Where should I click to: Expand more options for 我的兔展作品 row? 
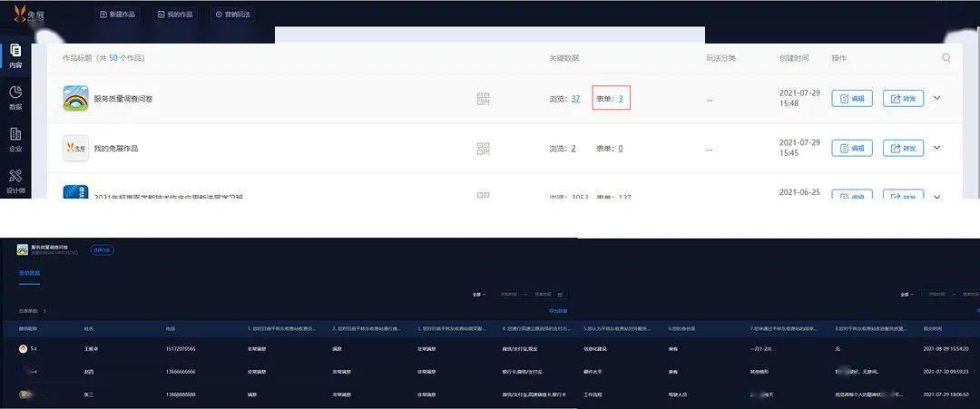pyautogui.click(x=936, y=148)
